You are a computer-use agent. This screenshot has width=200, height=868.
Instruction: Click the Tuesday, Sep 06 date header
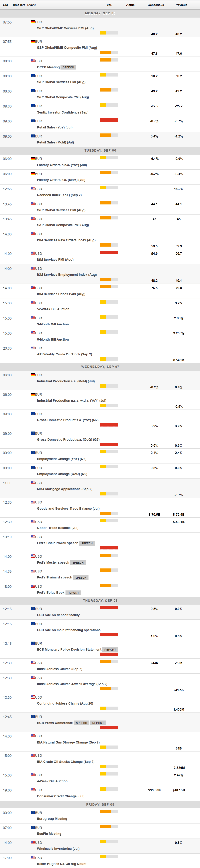click(x=100, y=150)
